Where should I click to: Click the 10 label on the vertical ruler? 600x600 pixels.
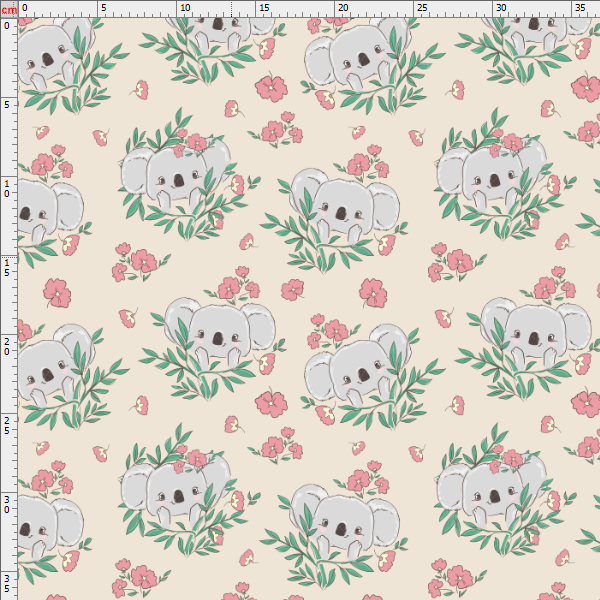point(7,189)
